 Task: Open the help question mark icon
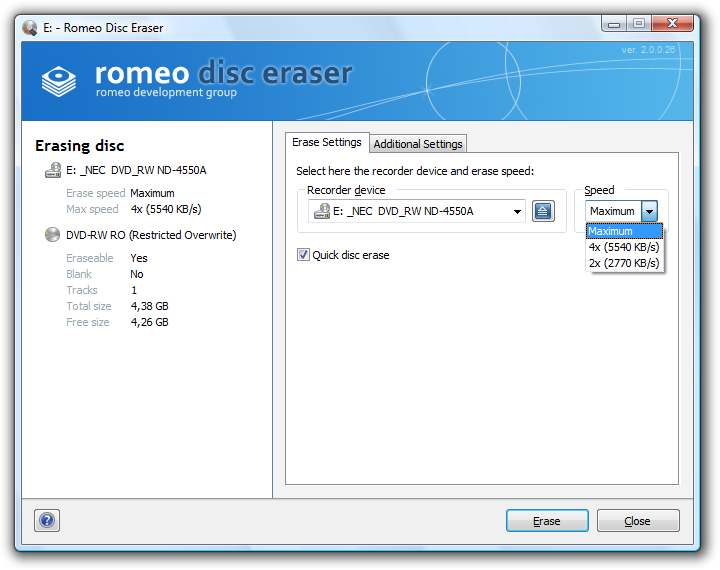[x=47, y=520]
